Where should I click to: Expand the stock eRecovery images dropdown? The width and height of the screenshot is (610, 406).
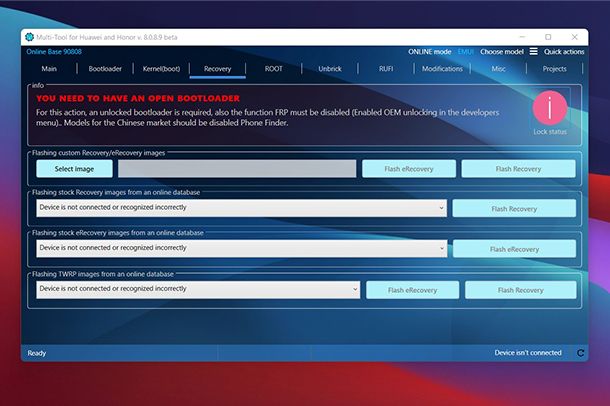click(241, 248)
